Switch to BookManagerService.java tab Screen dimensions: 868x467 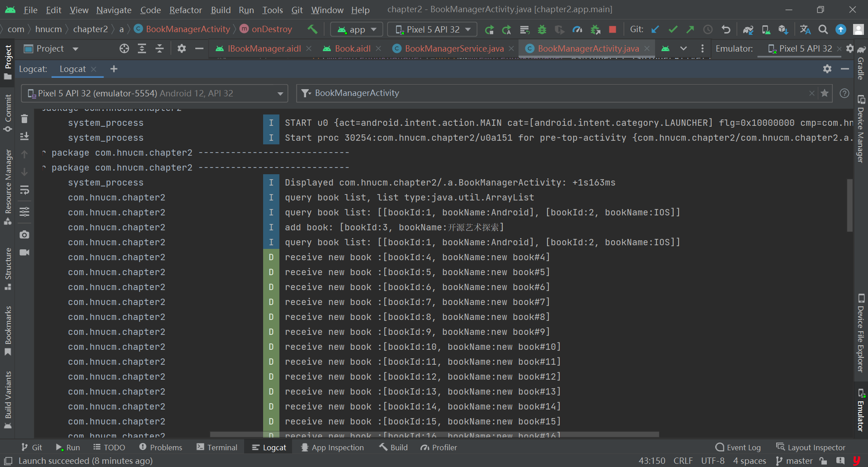click(453, 48)
